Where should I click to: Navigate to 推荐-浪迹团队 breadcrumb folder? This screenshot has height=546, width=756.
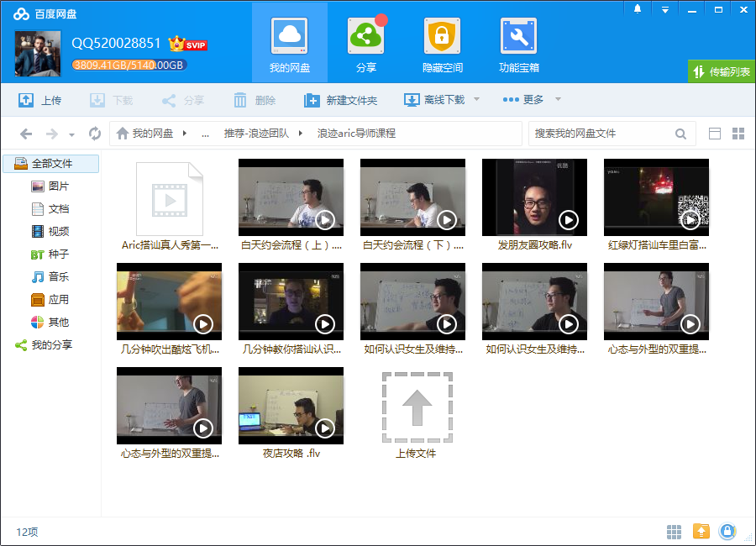(256, 133)
